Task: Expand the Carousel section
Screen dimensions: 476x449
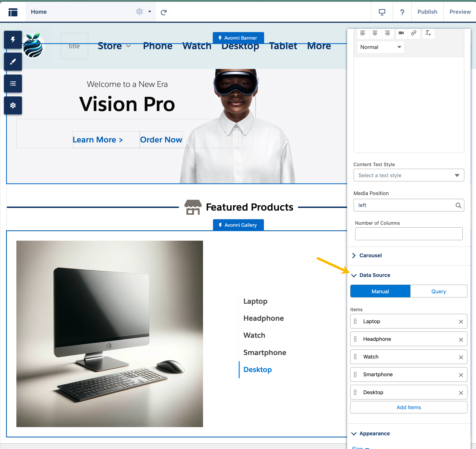Action: [x=370, y=255]
